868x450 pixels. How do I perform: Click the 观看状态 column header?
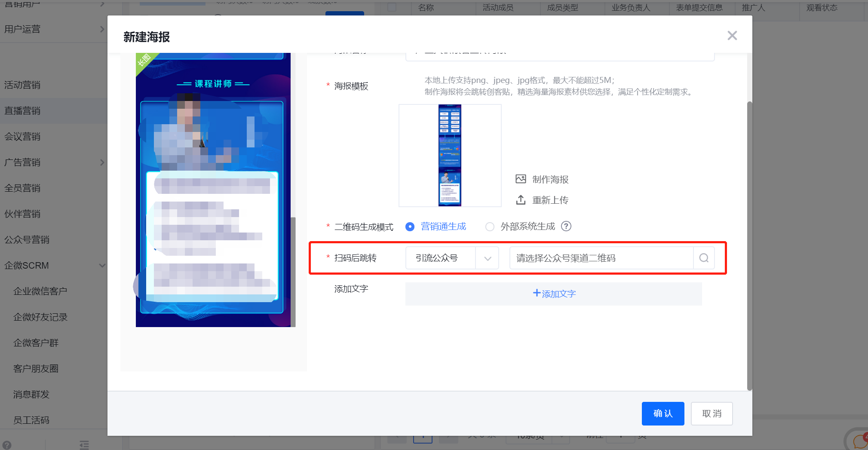(822, 7)
